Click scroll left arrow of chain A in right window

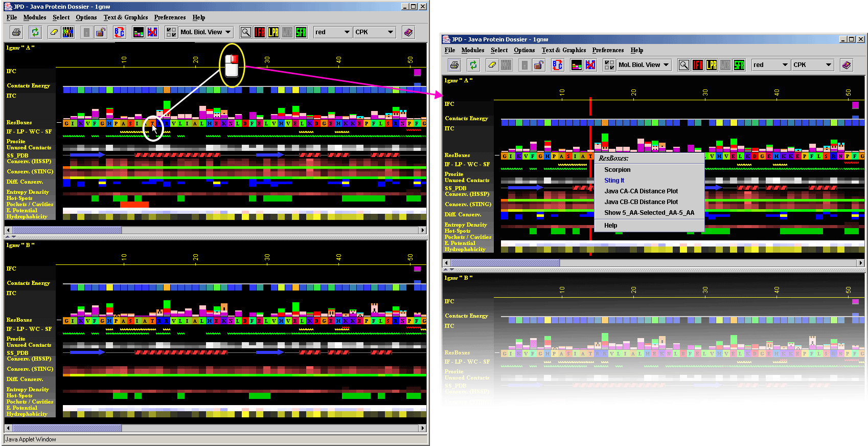point(447,263)
